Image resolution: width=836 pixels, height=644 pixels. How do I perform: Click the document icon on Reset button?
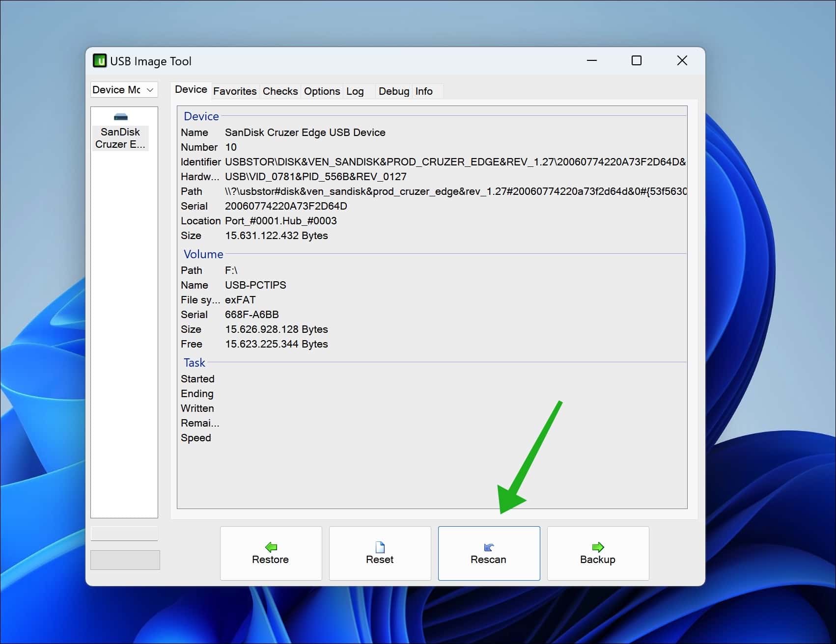[379, 547]
